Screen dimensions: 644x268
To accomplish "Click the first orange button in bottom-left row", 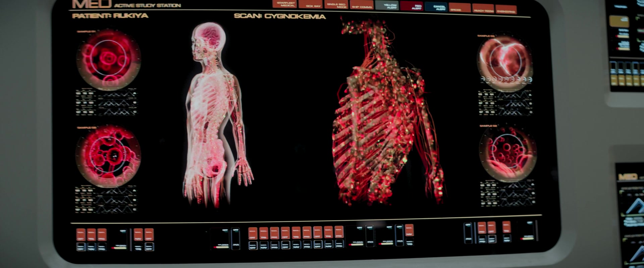I will 81,234.
